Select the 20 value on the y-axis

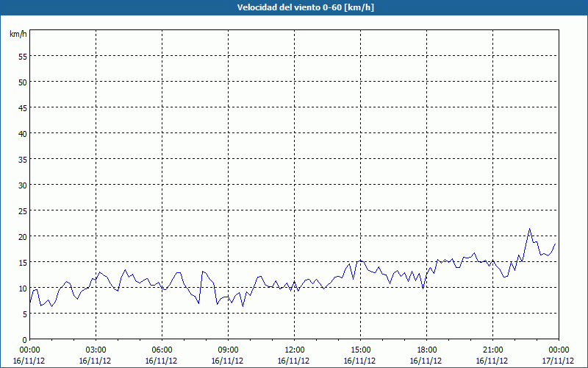coord(23,237)
